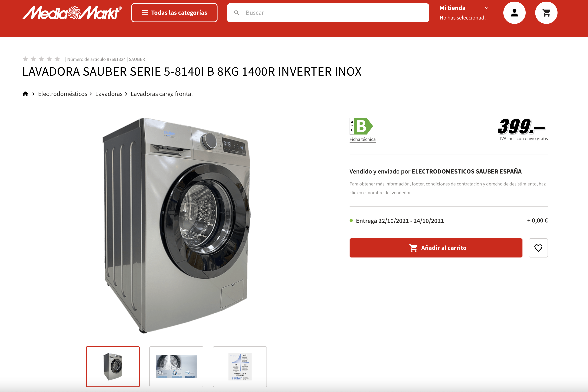Click the search magnifier icon
This screenshot has width=588, height=392.
point(236,13)
